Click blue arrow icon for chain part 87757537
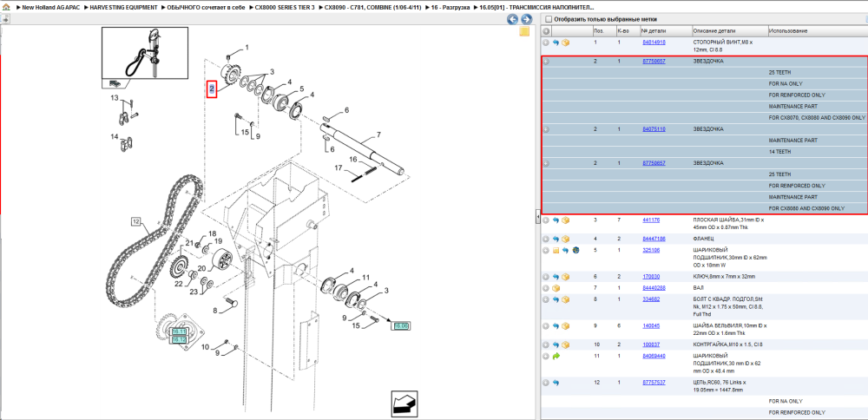The image size is (868, 420). pyautogui.click(x=556, y=383)
